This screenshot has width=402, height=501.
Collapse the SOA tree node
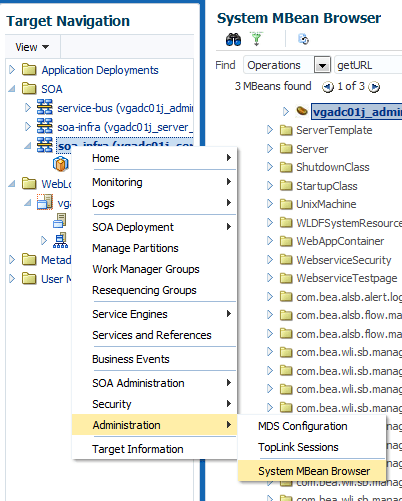(12, 89)
